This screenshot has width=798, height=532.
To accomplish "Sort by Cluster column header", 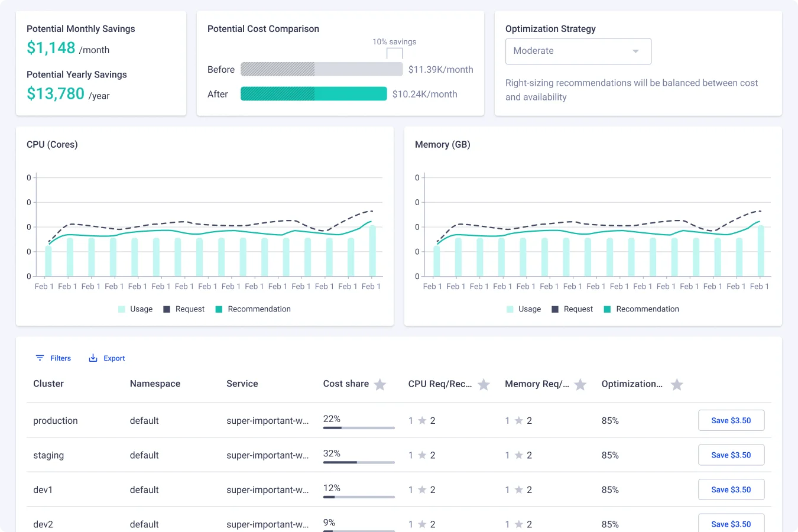I will coord(48,384).
